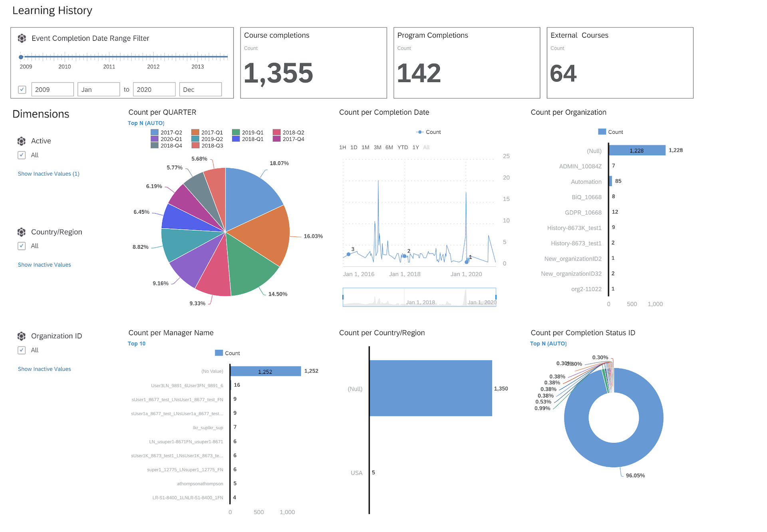The width and height of the screenshot is (767, 532).
Task: Click the GDPR_10668 organization label
Action: tap(583, 212)
